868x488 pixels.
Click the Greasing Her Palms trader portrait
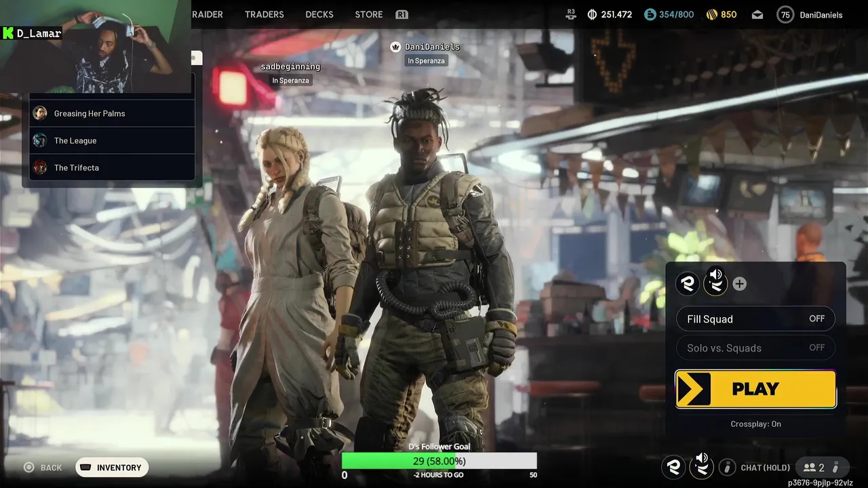pos(40,113)
